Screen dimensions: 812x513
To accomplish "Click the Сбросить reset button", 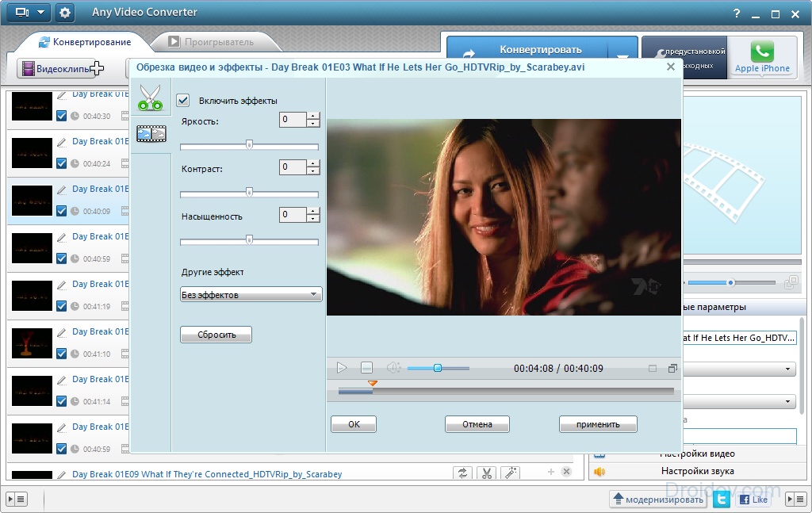I will point(216,335).
